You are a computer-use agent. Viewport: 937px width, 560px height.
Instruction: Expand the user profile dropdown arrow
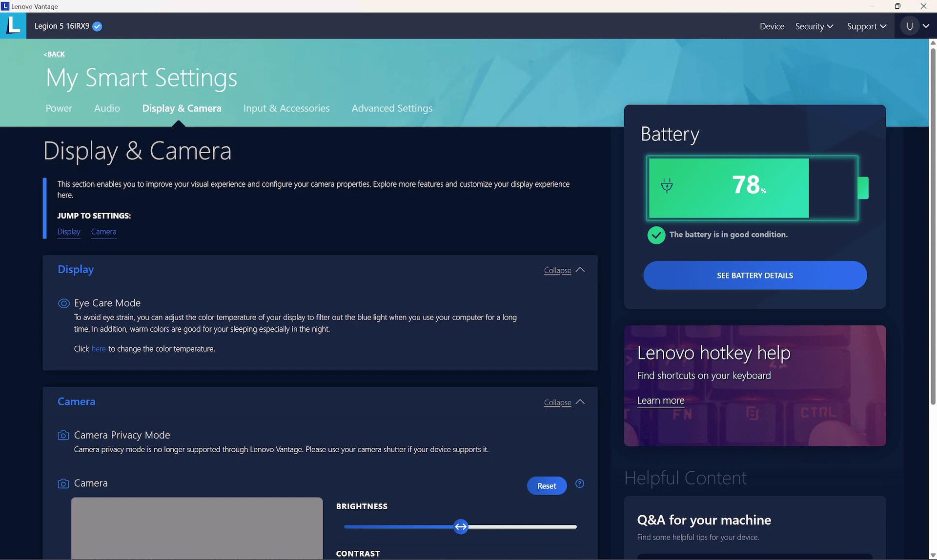[926, 26]
